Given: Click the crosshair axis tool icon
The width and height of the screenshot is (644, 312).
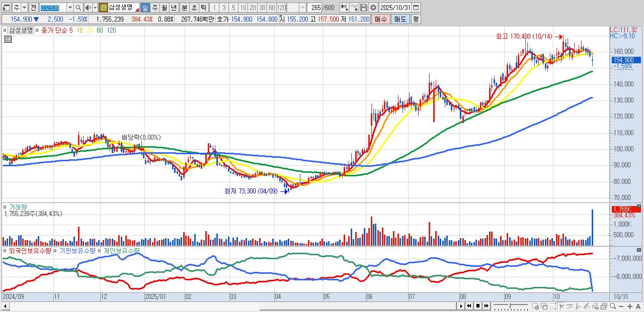Looking at the screenshot, I should click(x=561, y=306).
